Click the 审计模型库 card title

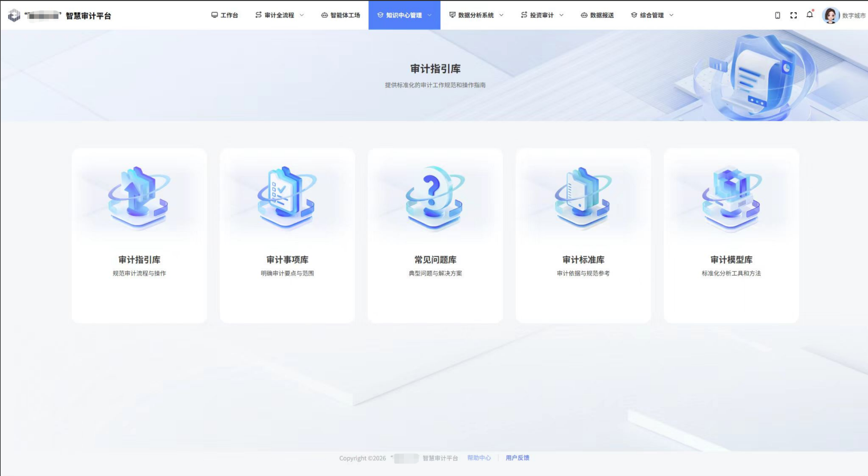[731, 260]
